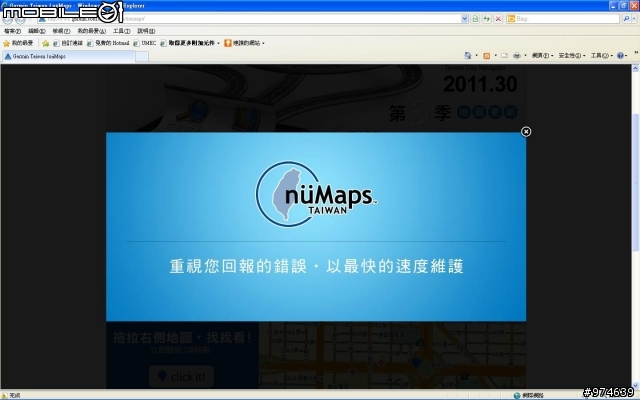The height and width of the screenshot is (400, 640).
Task: Open the Hotmail favorites bar link
Action: pyautogui.click(x=108, y=43)
